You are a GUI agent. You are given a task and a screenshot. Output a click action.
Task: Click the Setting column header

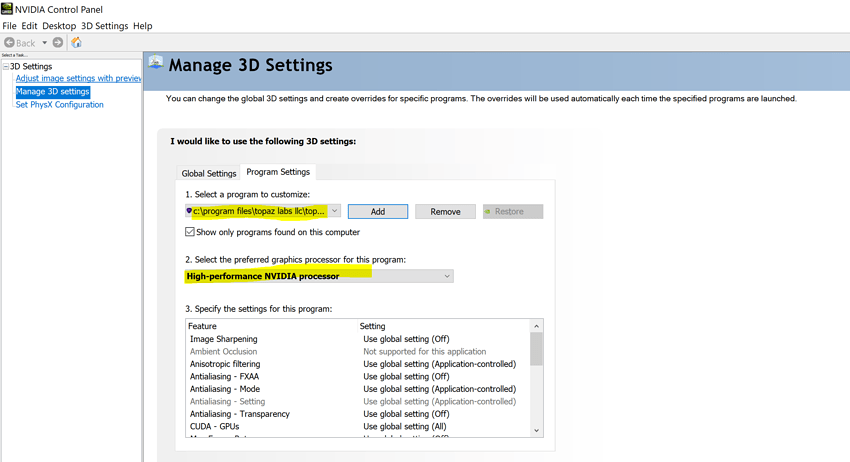coord(372,326)
